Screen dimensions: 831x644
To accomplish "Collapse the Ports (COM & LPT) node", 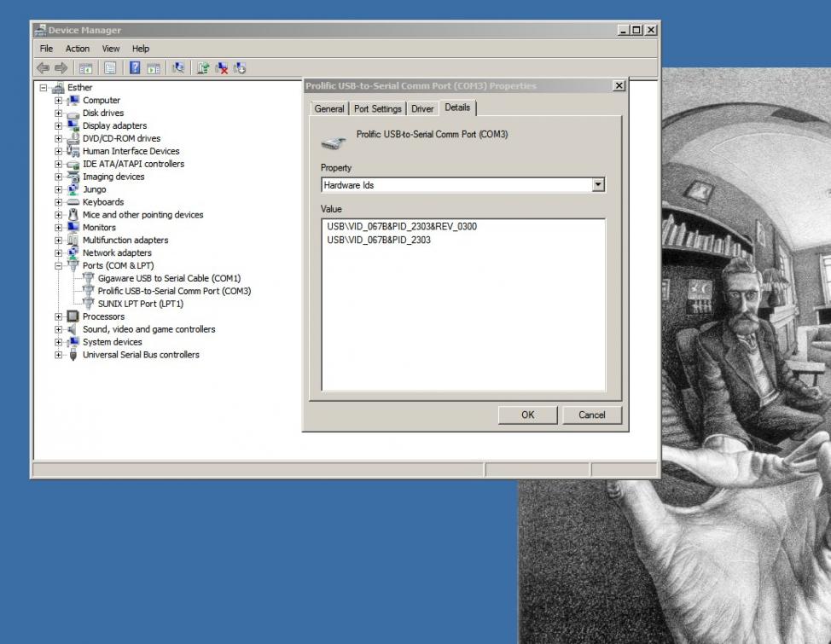I will coord(58,265).
